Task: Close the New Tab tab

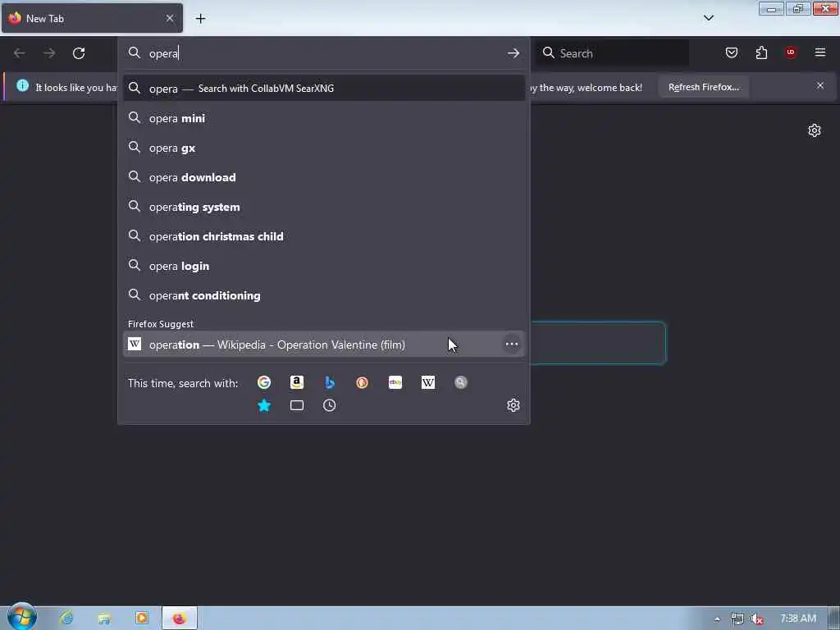Action: click(170, 18)
